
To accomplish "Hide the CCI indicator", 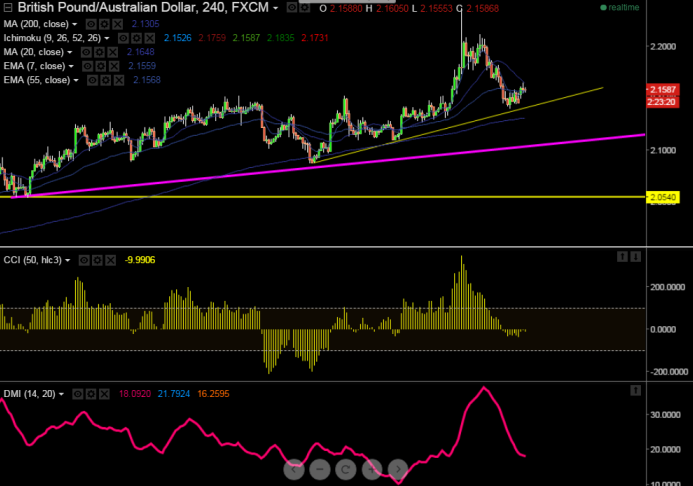I will pos(84,260).
